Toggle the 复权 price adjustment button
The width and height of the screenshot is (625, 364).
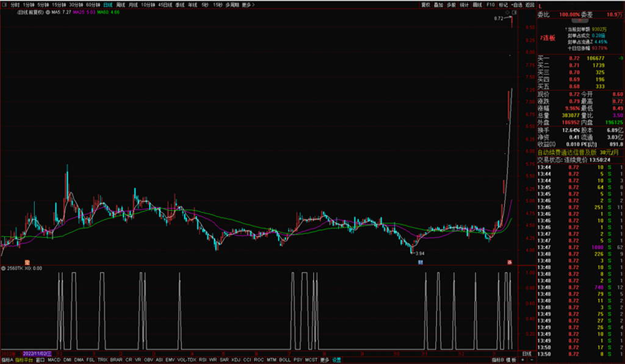[x=425, y=4]
